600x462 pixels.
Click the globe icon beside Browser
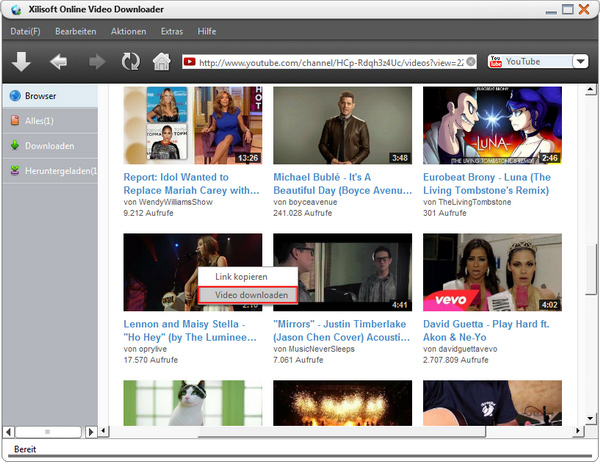point(15,96)
